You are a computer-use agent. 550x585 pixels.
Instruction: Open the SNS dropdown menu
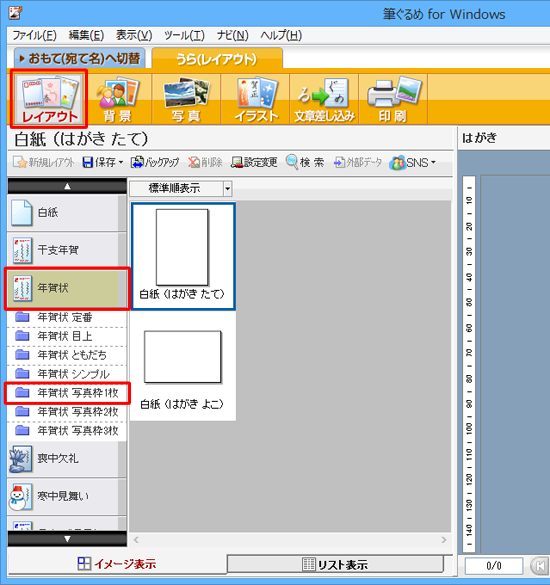(412, 163)
